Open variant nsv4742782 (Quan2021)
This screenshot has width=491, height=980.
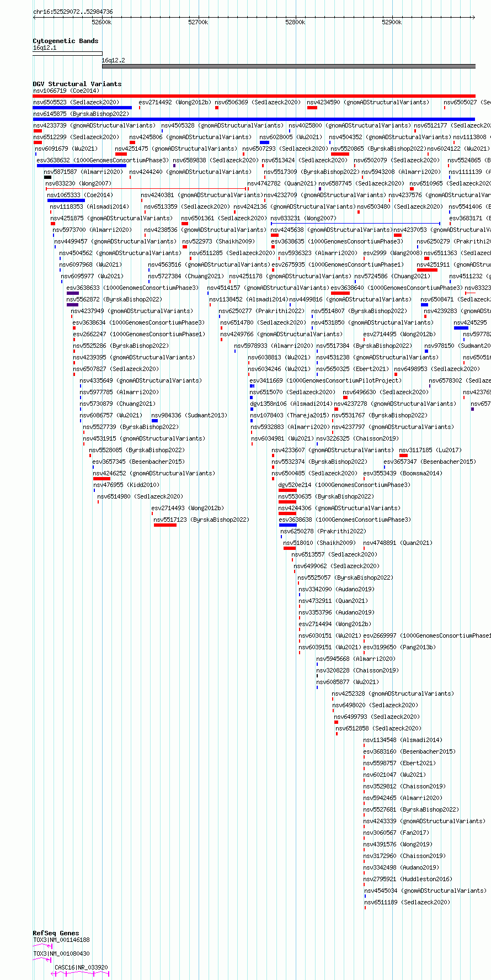[x=282, y=183]
